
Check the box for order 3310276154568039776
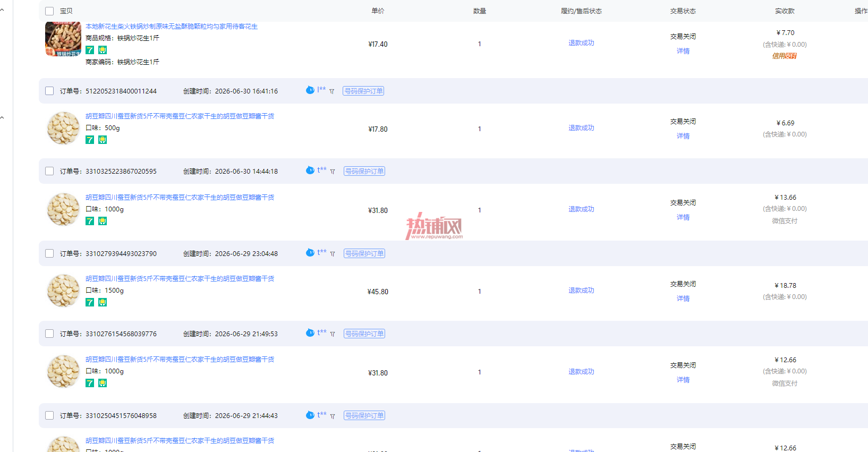[49, 334]
